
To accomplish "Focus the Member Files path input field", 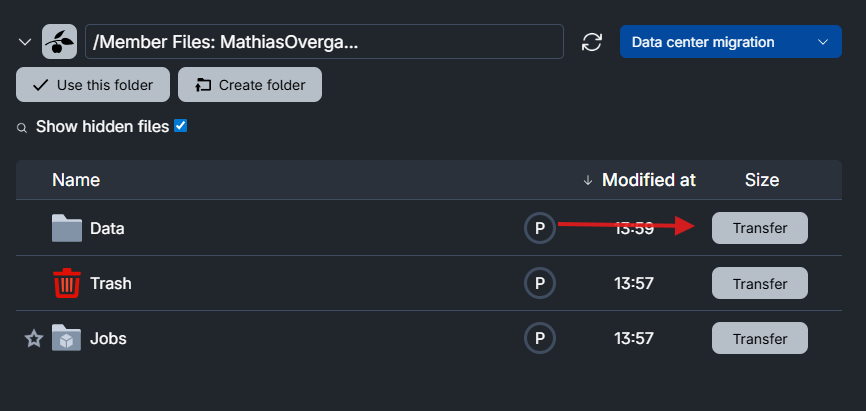I will 325,42.
